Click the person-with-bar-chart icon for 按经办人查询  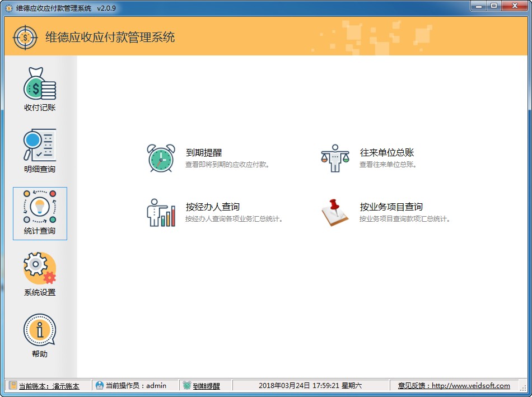161,212
